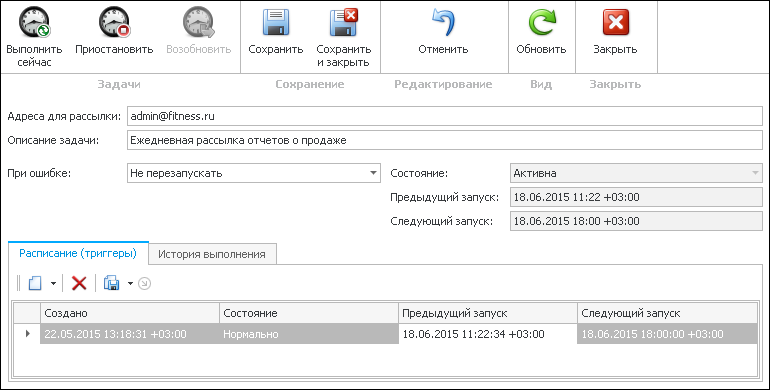
Task: Click the Адреса для рассылки field
Action: (444, 116)
